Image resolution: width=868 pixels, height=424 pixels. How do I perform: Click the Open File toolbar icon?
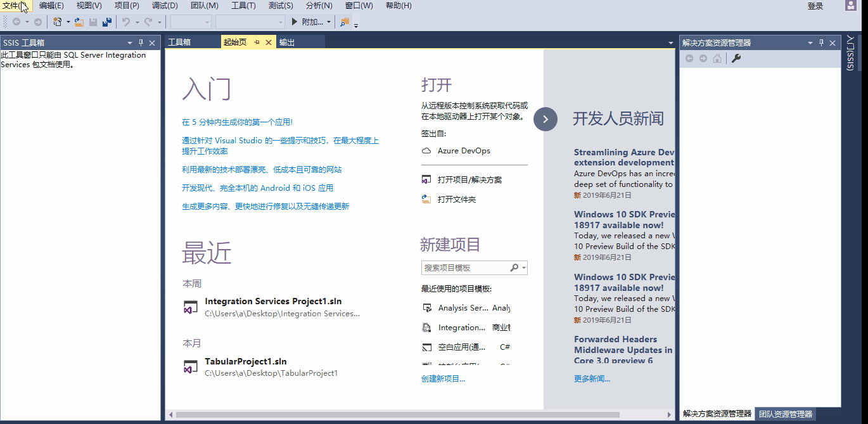pyautogui.click(x=79, y=22)
